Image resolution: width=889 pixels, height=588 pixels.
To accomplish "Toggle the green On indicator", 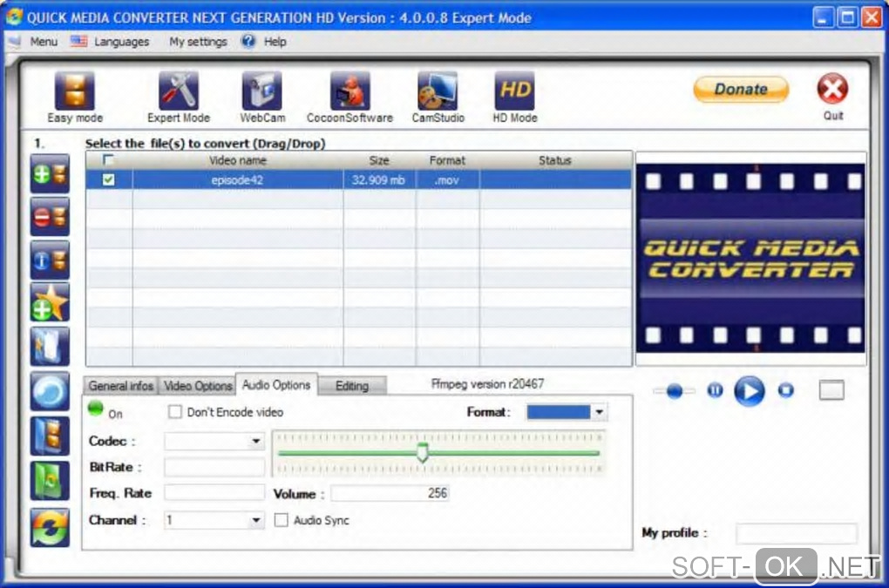I will (95, 409).
